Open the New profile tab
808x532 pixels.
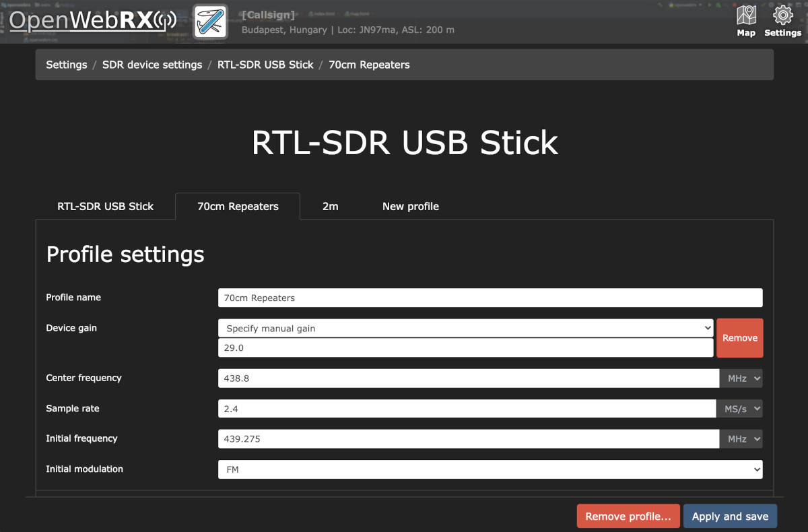(x=410, y=206)
